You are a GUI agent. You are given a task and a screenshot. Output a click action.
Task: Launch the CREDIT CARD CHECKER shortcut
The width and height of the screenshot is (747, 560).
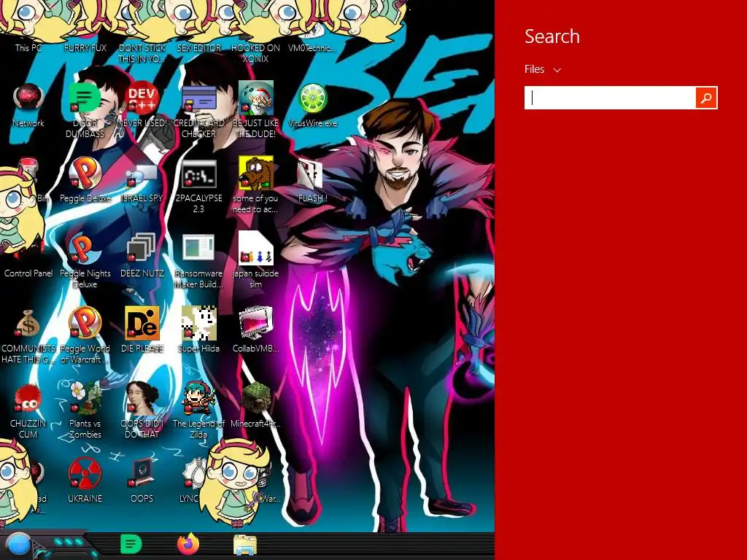click(198, 98)
